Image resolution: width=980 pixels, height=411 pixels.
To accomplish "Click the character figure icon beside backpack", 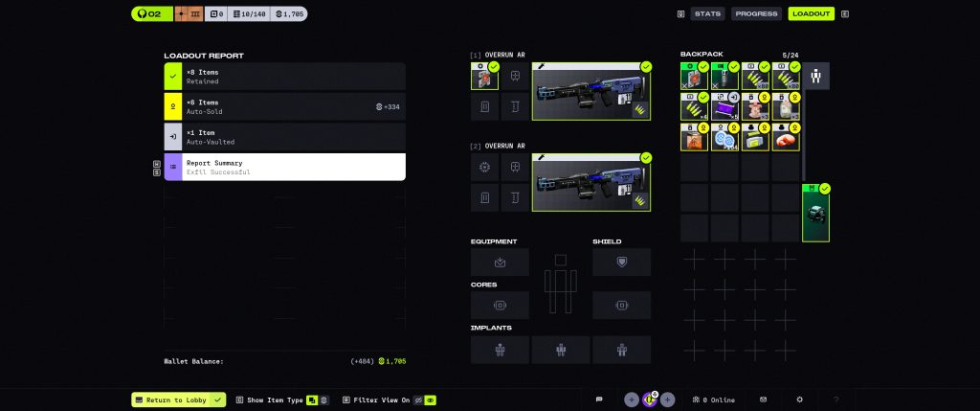I will pos(816,76).
